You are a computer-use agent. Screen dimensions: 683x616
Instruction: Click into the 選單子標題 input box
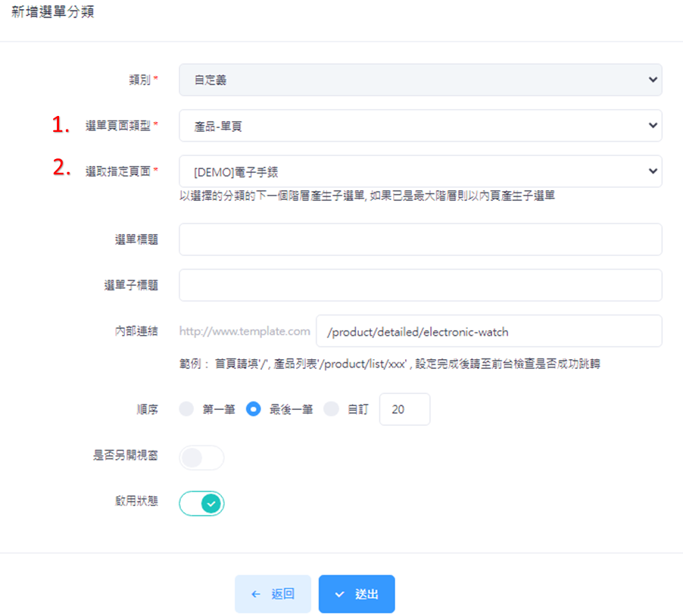point(420,285)
